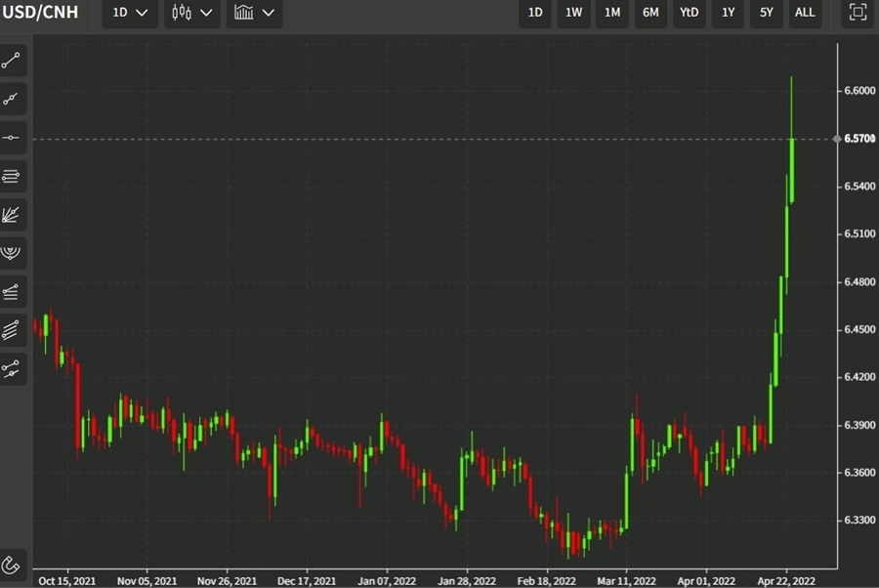Click the 6.4200 price axis label

(x=859, y=377)
